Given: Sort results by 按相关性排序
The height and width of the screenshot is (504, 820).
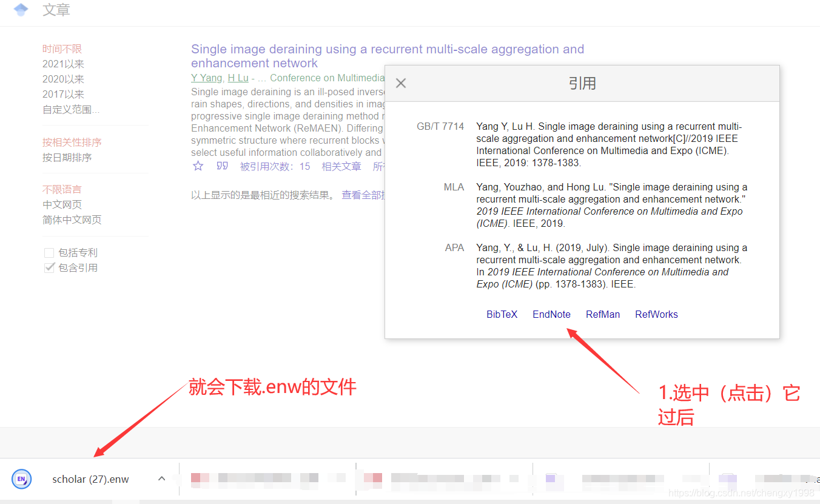Looking at the screenshot, I should (x=72, y=143).
